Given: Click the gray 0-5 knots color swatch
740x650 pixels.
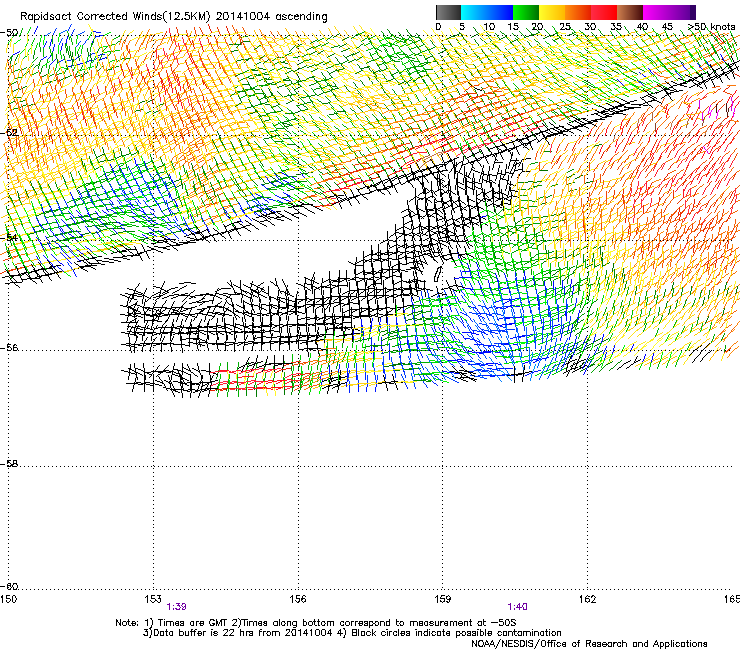Looking at the screenshot, I should pos(448,12).
